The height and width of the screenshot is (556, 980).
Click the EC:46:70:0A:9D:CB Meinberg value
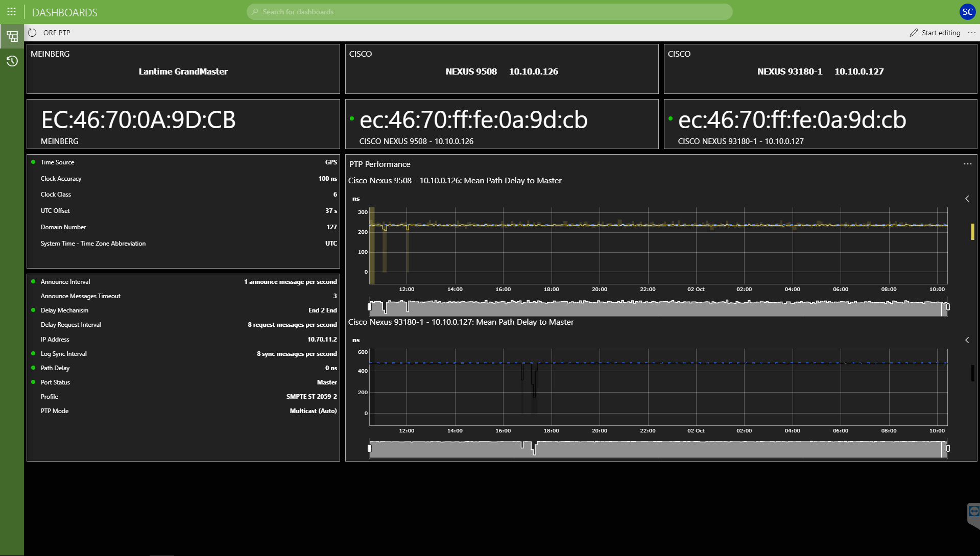pyautogui.click(x=138, y=120)
